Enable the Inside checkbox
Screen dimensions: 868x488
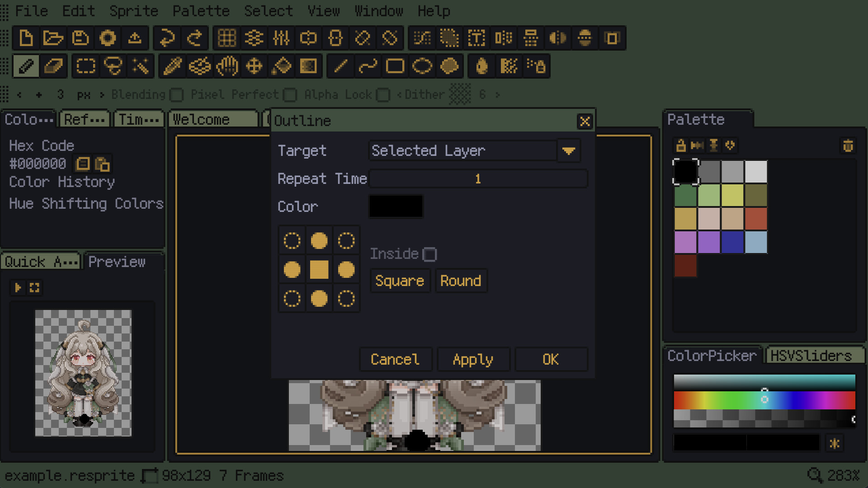(429, 254)
